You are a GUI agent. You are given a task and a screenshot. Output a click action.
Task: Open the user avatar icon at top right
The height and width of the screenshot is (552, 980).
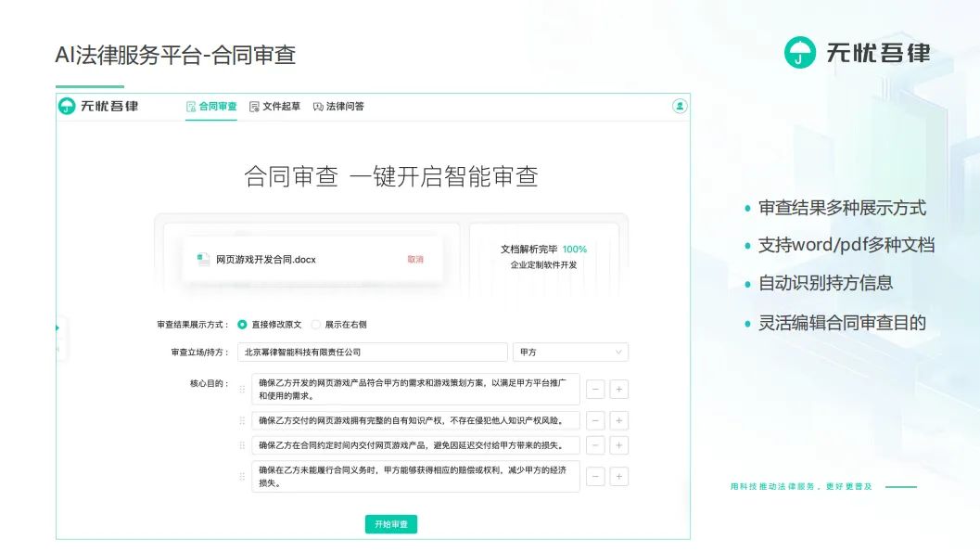point(681,107)
